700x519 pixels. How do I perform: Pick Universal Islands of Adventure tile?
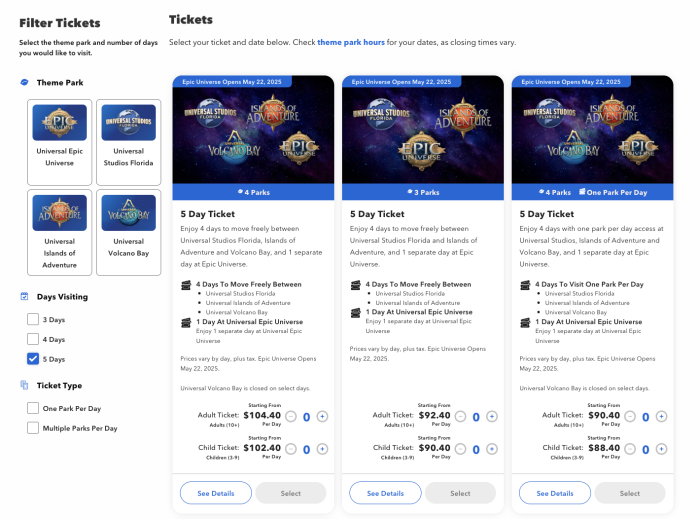pos(59,231)
